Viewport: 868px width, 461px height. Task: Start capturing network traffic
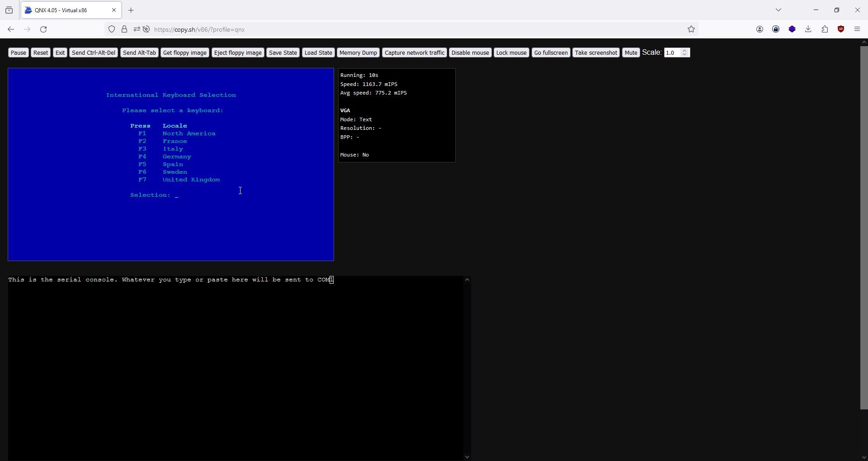pyautogui.click(x=415, y=53)
